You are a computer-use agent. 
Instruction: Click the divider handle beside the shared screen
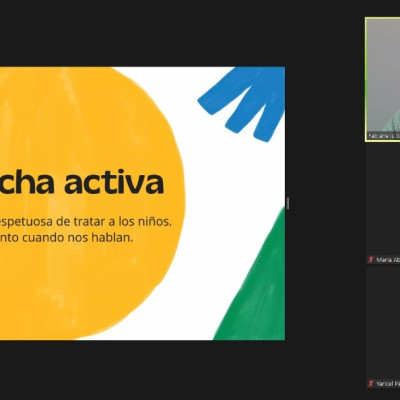(x=288, y=203)
